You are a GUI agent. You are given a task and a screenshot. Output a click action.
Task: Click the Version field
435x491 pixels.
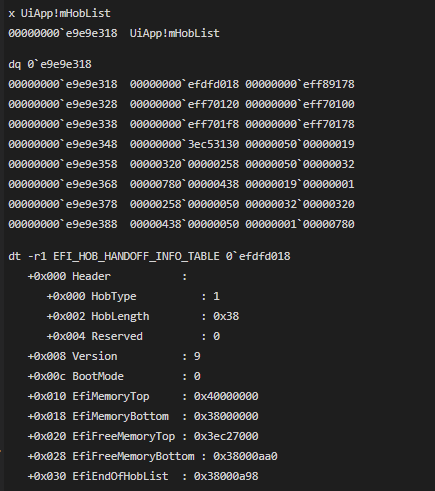[114, 356]
